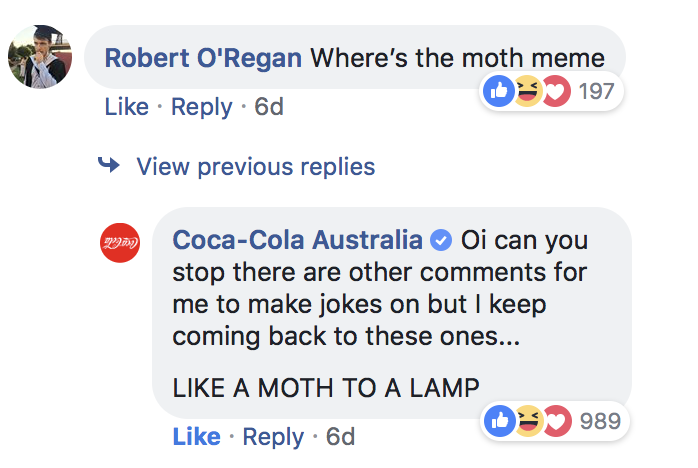The height and width of the screenshot is (468, 698).
Task: Click the red heart reaction beside 197
Action: point(553,92)
